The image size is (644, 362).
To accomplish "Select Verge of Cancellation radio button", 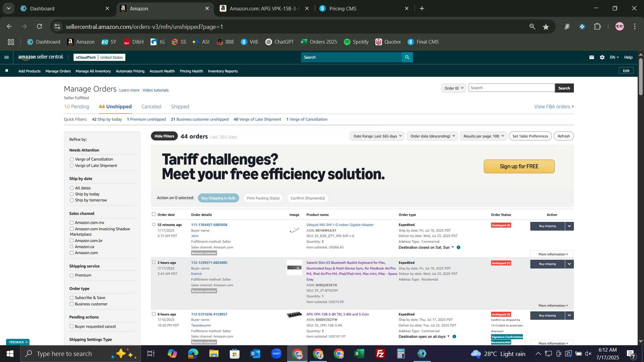I will pyautogui.click(x=71, y=160).
